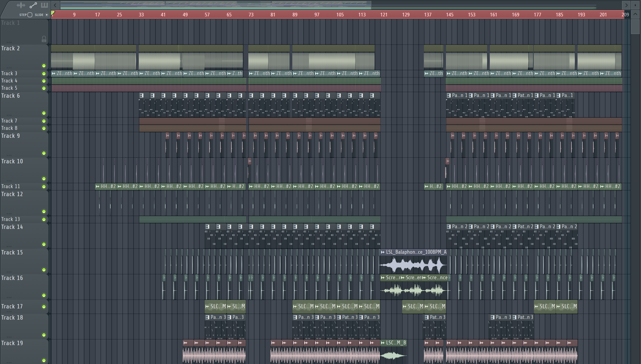Click the song overview minimap scrollbar
The image size is (641, 364).
[x=216, y=5]
